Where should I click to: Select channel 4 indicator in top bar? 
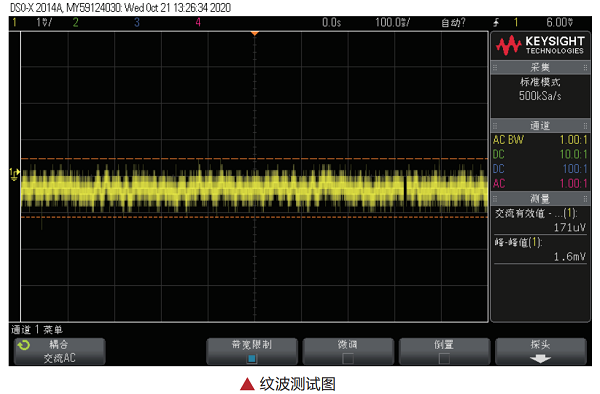coord(198,23)
